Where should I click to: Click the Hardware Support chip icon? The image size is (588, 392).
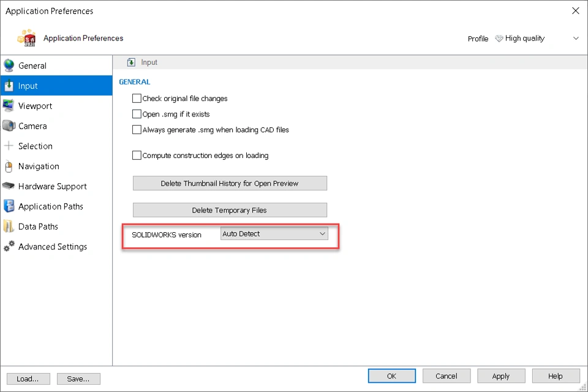[x=9, y=186]
